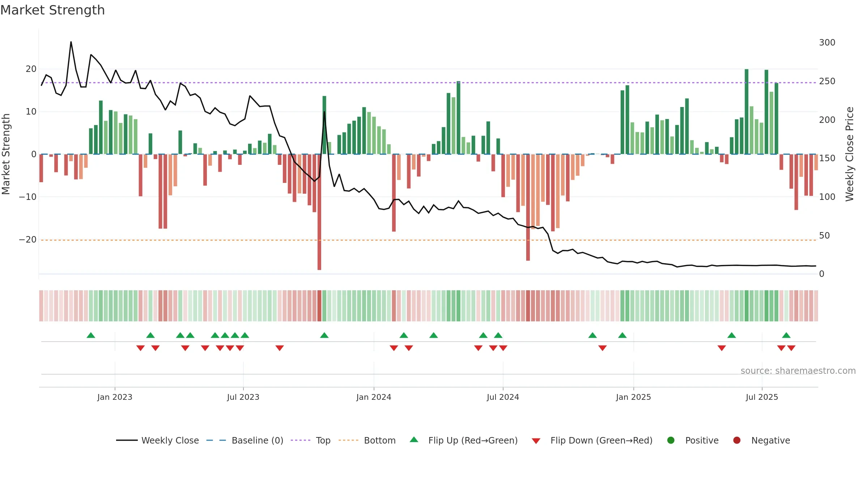Click the 300 price axis tick label
Image resolution: width=868 pixels, height=488 pixels.
827,43
